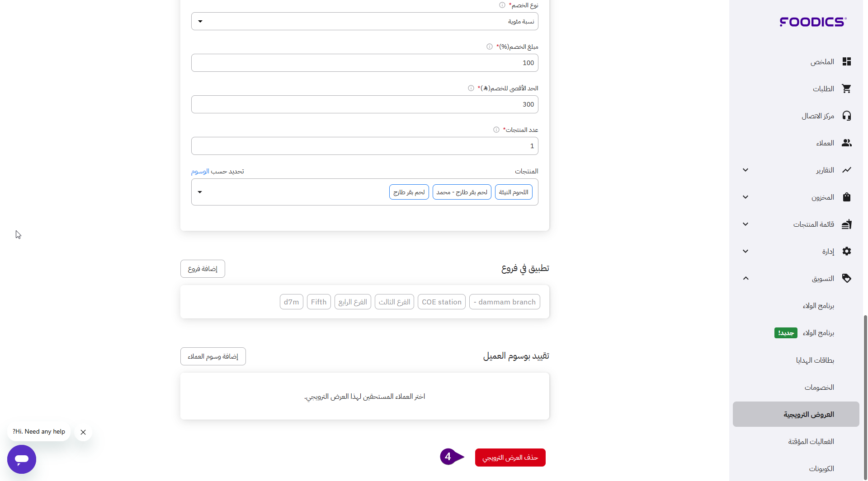Click the maximum discount input field

(364, 104)
